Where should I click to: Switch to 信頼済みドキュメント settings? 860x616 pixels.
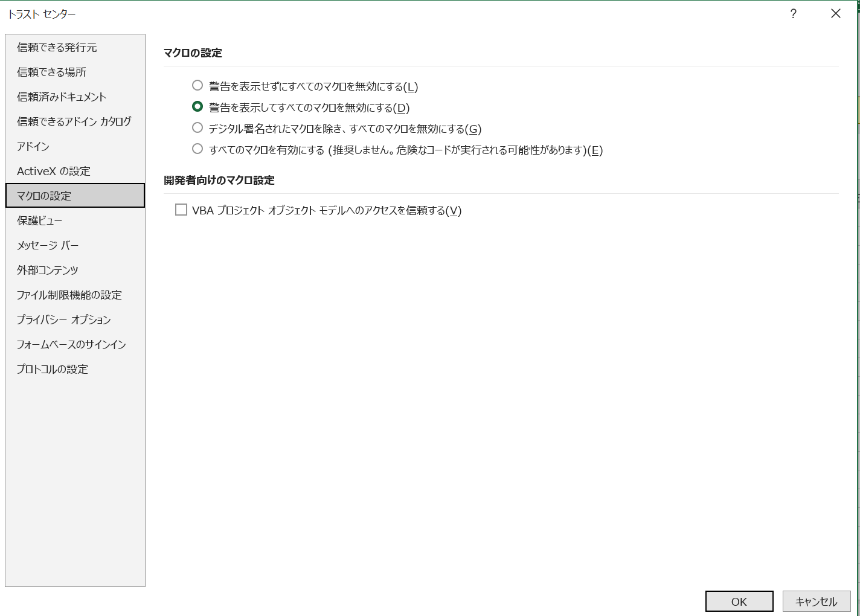[x=62, y=97]
